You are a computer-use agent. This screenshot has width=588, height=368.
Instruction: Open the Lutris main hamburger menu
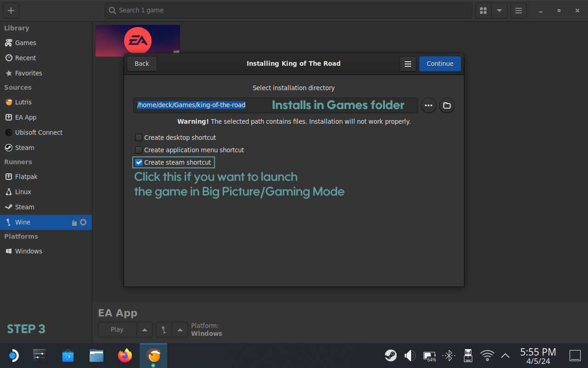(519, 11)
